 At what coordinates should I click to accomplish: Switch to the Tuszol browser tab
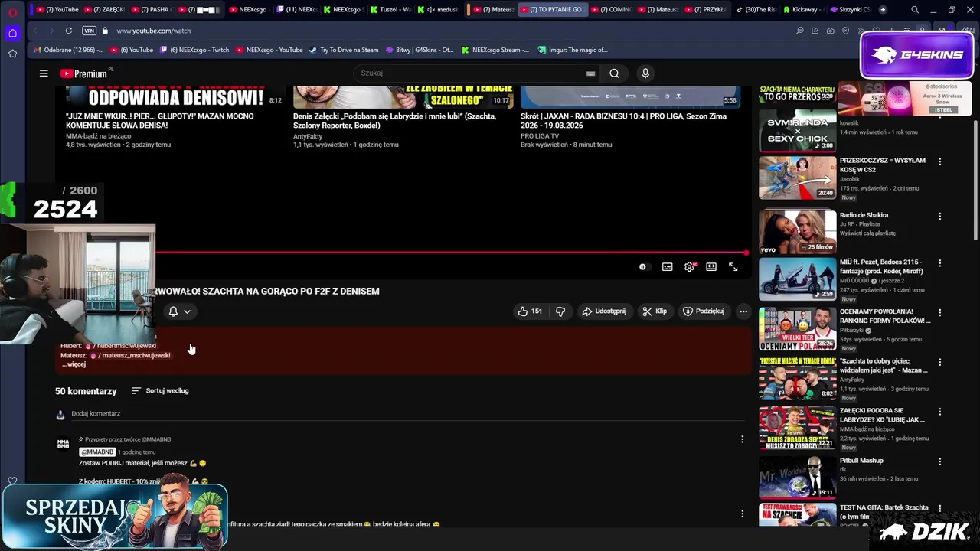(x=390, y=10)
